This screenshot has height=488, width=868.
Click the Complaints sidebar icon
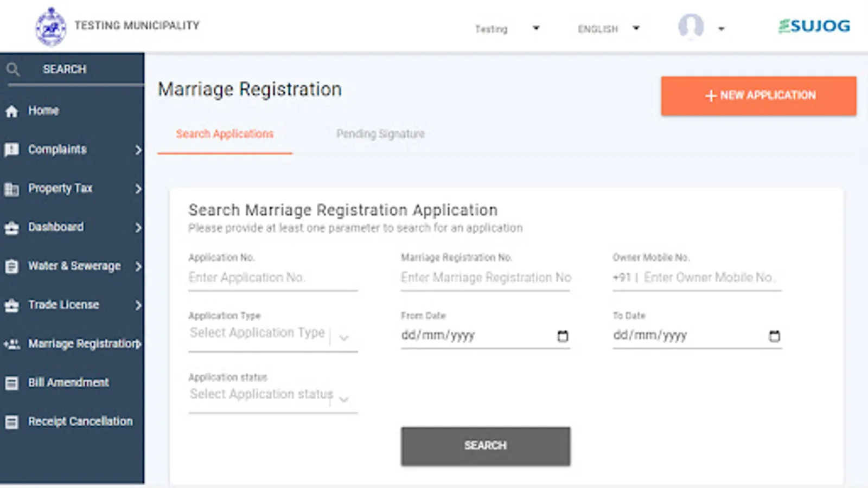(11, 150)
